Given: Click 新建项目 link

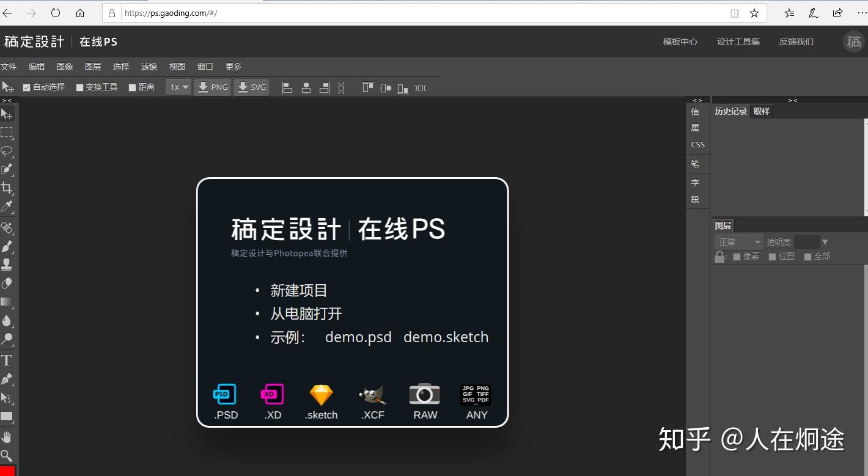Looking at the screenshot, I should coord(300,291).
